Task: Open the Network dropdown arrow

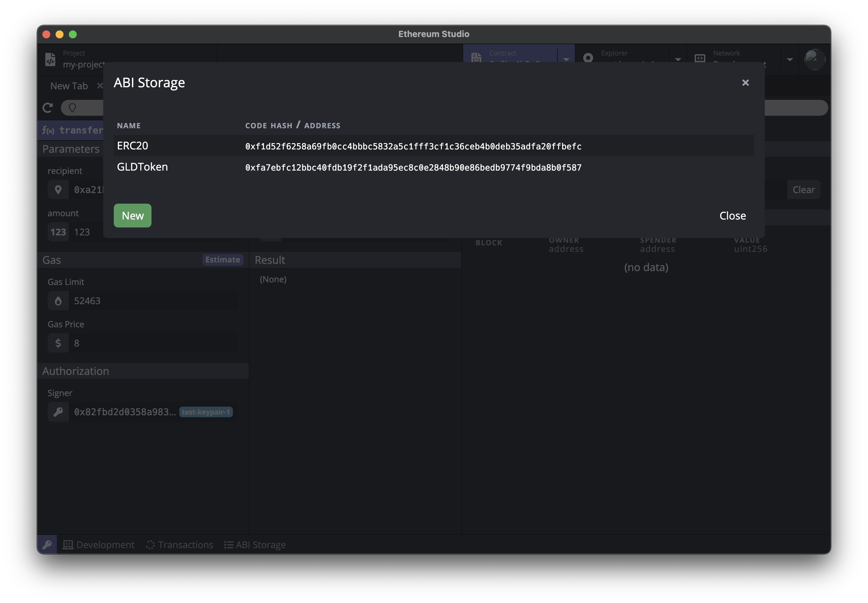Action: point(789,59)
